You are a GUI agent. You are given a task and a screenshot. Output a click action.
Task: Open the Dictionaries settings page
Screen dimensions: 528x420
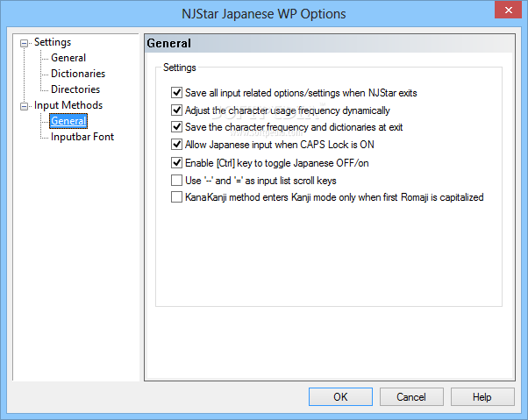pos(78,74)
